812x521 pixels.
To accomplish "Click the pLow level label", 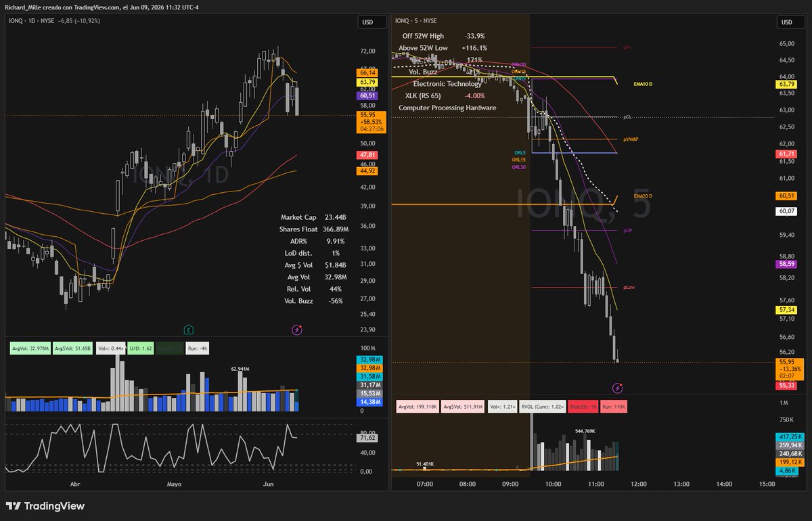I will pyautogui.click(x=629, y=288).
